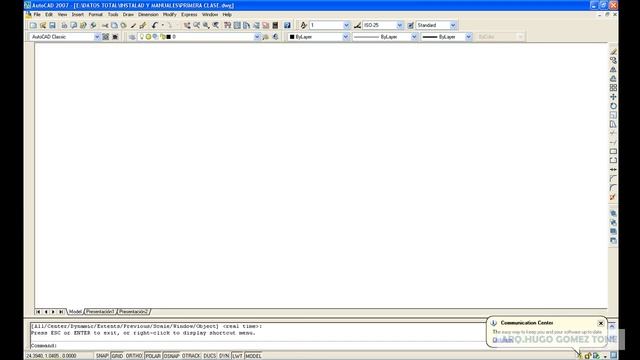Click the Plot Preview icon
The height and width of the screenshot is (360, 640).
[x=73, y=25]
